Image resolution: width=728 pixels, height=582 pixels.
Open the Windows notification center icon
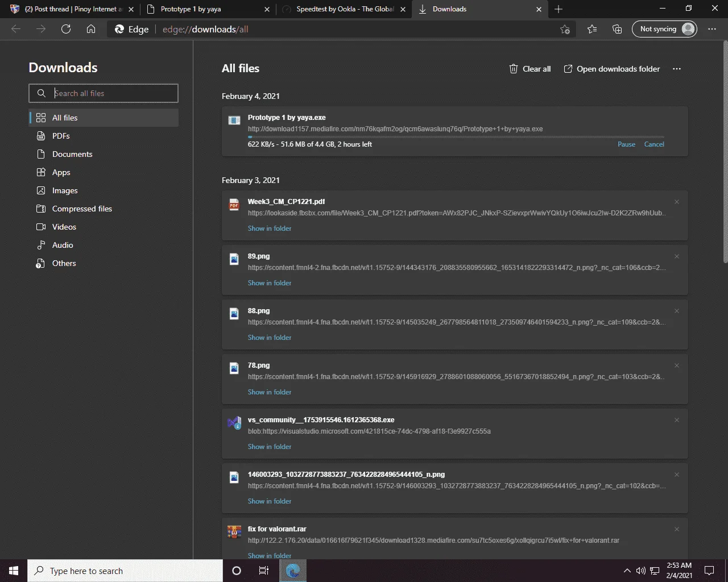pyautogui.click(x=709, y=571)
